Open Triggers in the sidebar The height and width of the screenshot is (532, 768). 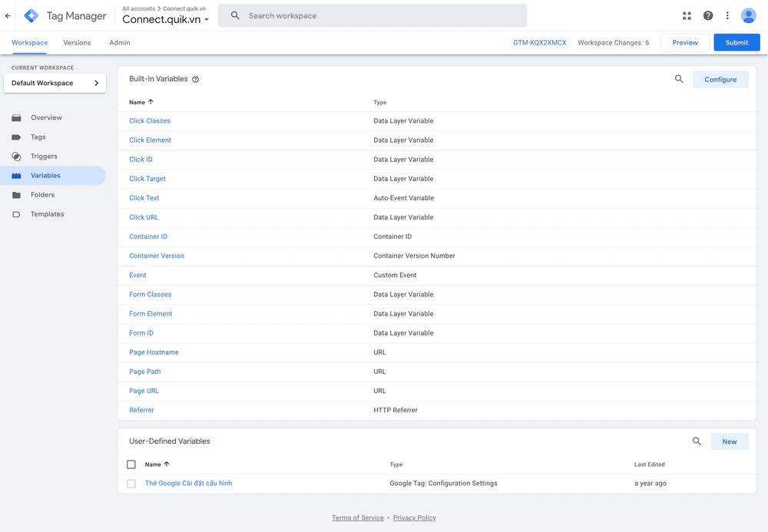(x=44, y=156)
